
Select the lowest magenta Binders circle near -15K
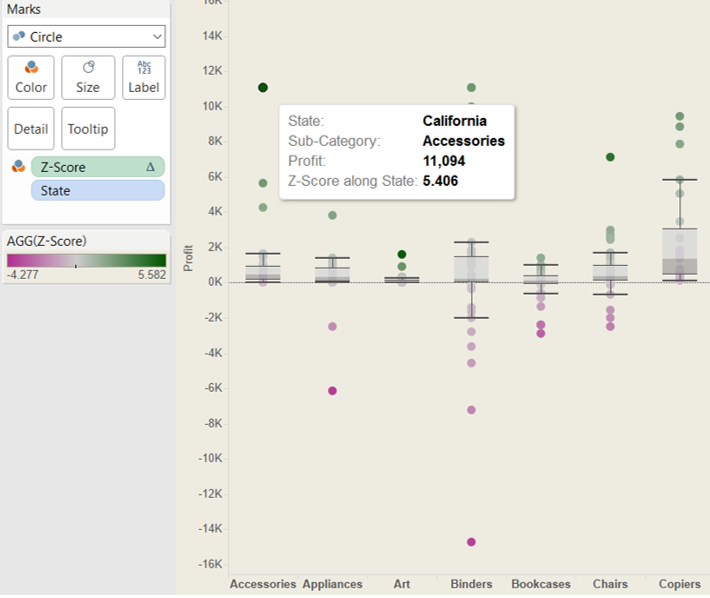pyautogui.click(x=471, y=542)
